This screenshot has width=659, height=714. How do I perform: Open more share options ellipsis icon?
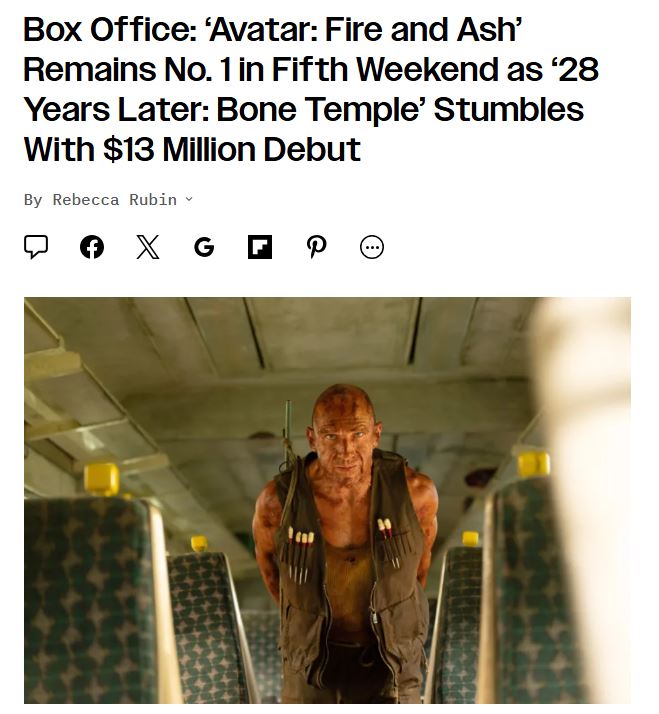372,247
